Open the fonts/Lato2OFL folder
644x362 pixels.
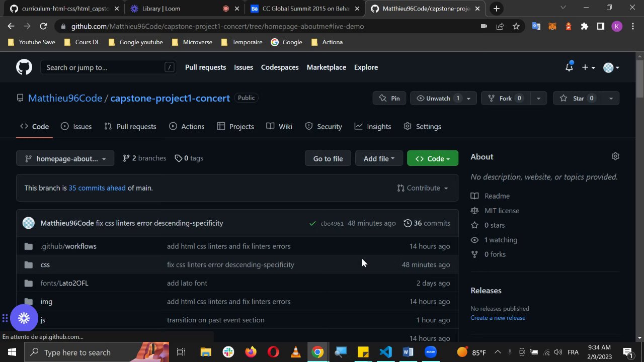pyautogui.click(x=64, y=283)
